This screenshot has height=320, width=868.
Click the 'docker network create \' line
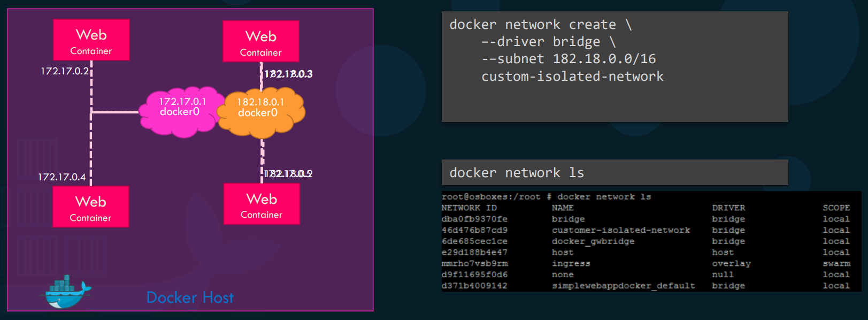point(540,25)
